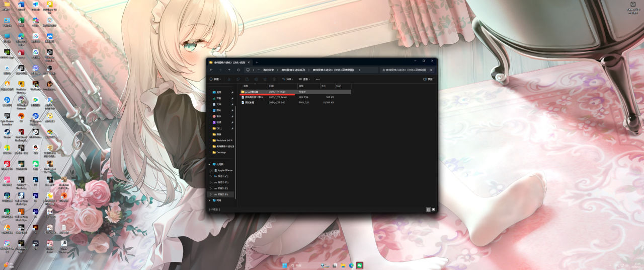Open Task View from the taskbar
This screenshot has width=644, height=270.
[x=335, y=265]
